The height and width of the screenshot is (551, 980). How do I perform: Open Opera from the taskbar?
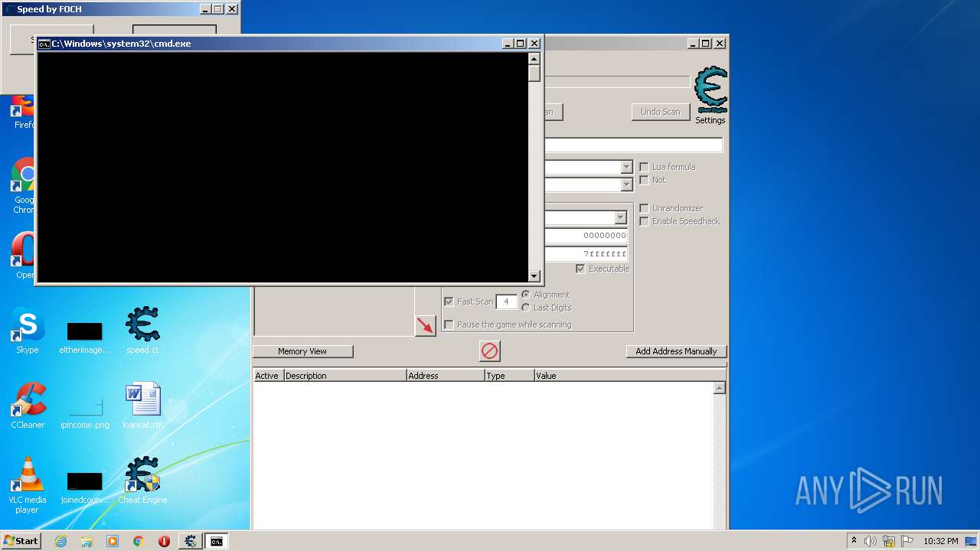pos(164,541)
